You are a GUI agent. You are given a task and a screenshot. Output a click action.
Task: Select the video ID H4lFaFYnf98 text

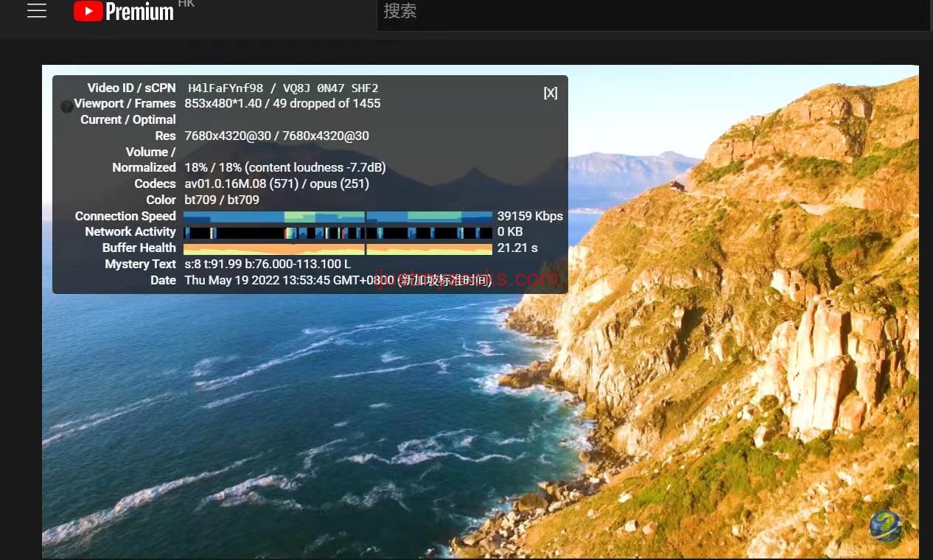click(226, 88)
